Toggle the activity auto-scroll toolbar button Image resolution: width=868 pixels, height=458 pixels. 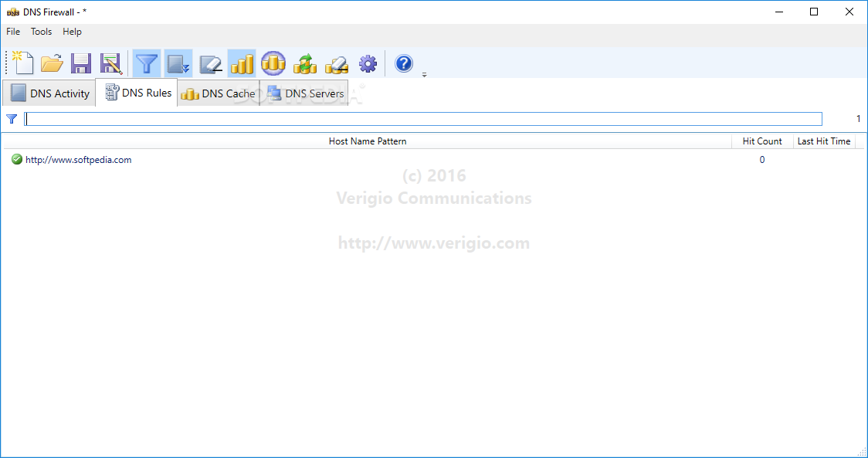178,63
